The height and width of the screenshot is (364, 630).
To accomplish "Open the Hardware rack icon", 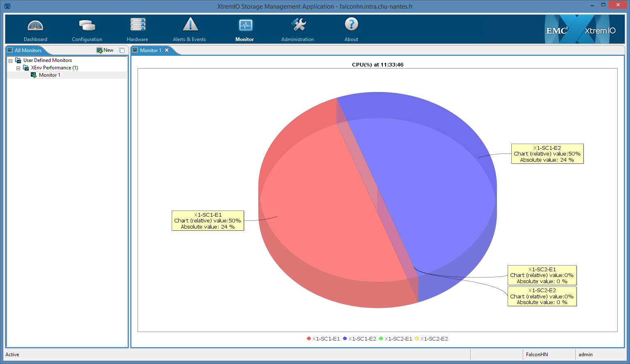I will pos(138,25).
